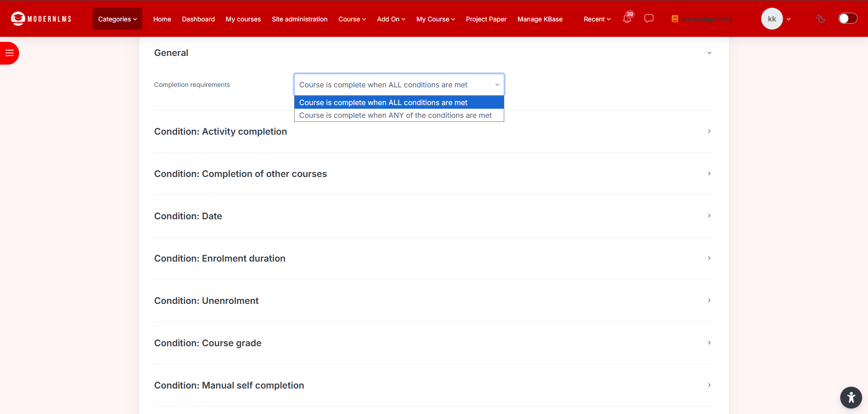Open the Add On dropdown menu
The height and width of the screenshot is (414, 868).
391,19
